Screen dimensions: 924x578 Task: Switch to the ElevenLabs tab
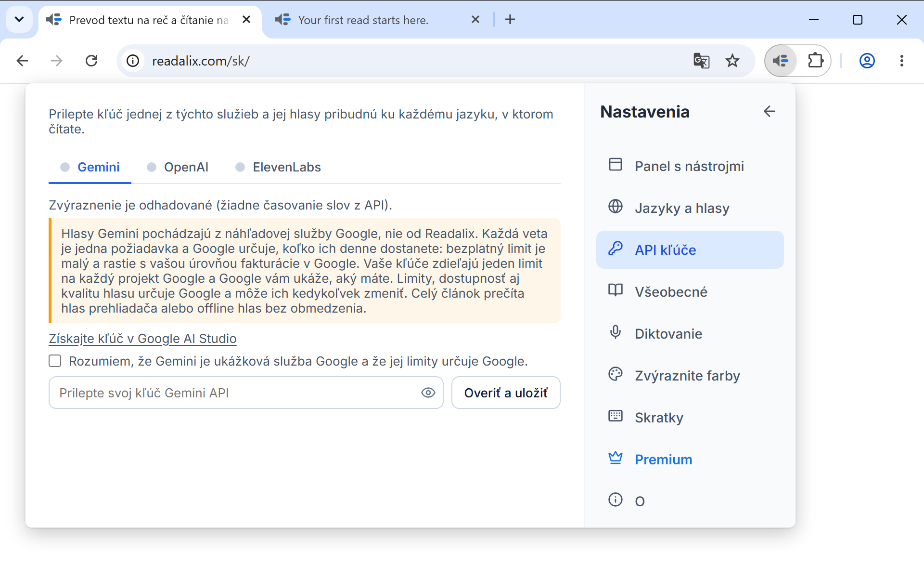tap(278, 167)
